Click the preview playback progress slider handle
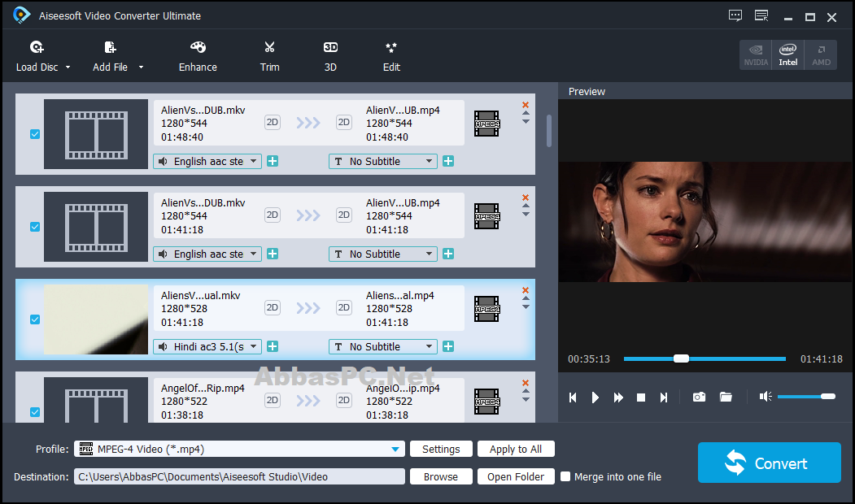 pos(681,358)
